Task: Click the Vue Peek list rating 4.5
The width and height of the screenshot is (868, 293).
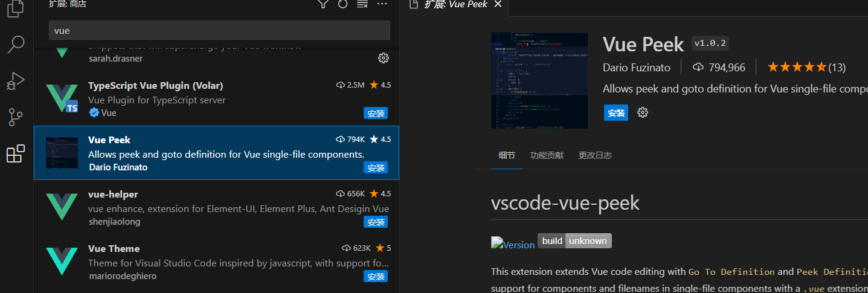Action: click(380, 140)
